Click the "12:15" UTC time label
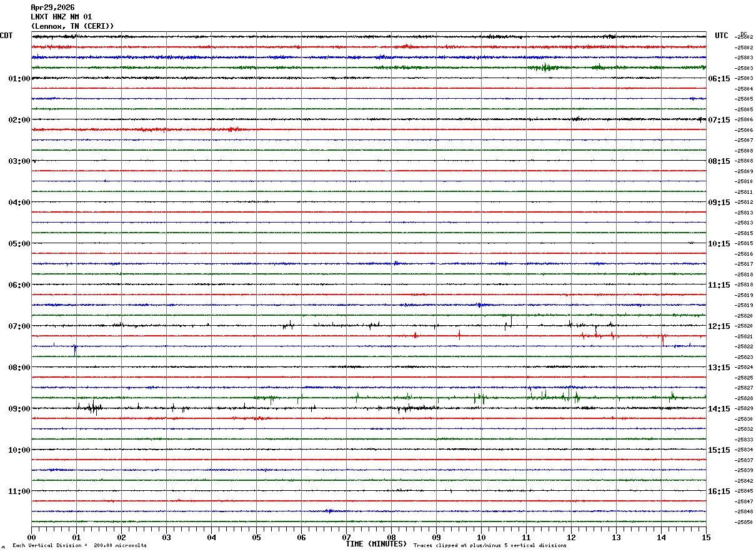The width and height of the screenshot is (756, 554). click(x=719, y=326)
